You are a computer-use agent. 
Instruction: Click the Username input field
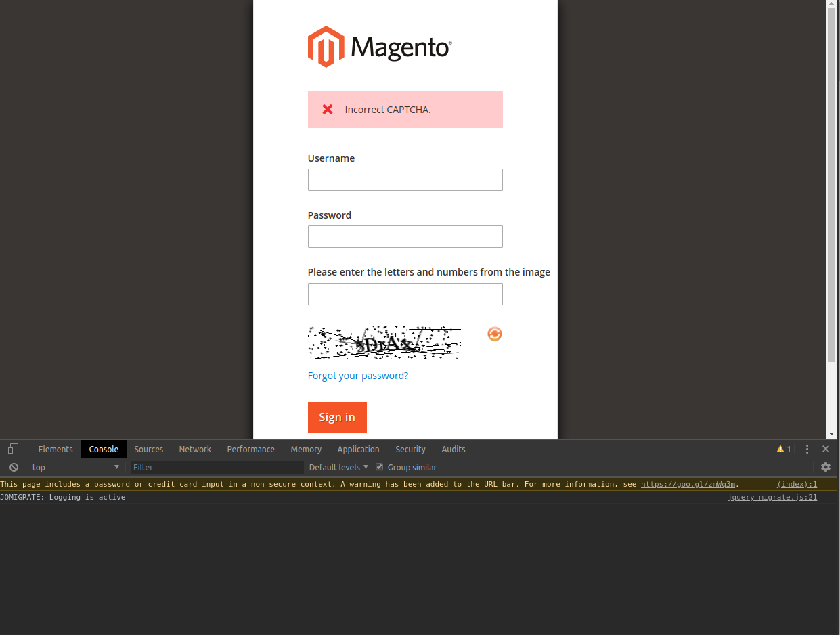click(405, 179)
